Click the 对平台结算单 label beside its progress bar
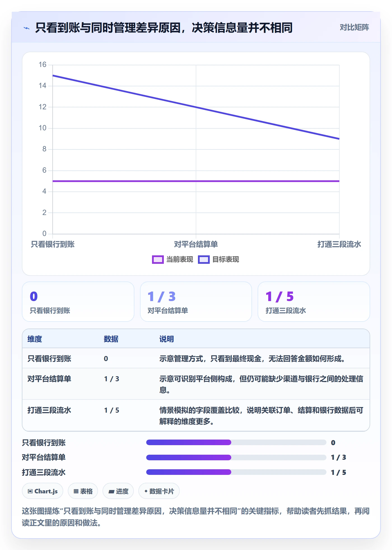This screenshot has height=550, width=392. point(44,457)
